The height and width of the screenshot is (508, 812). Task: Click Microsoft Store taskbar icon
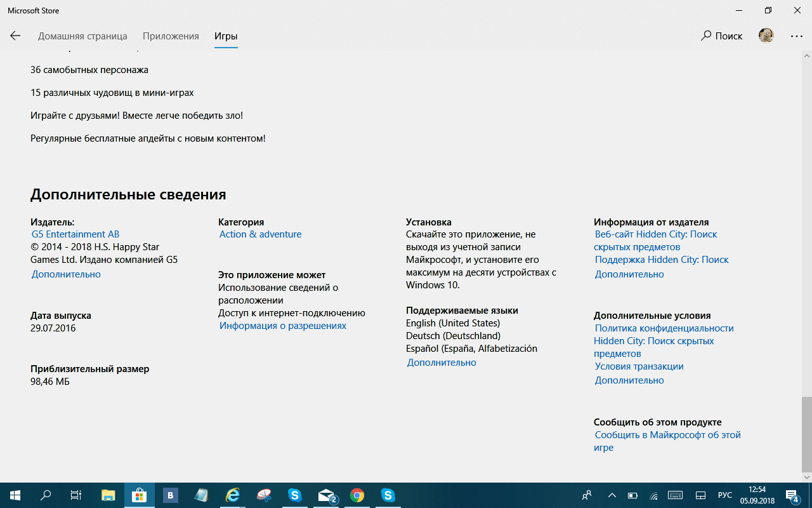tap(140, 495)
